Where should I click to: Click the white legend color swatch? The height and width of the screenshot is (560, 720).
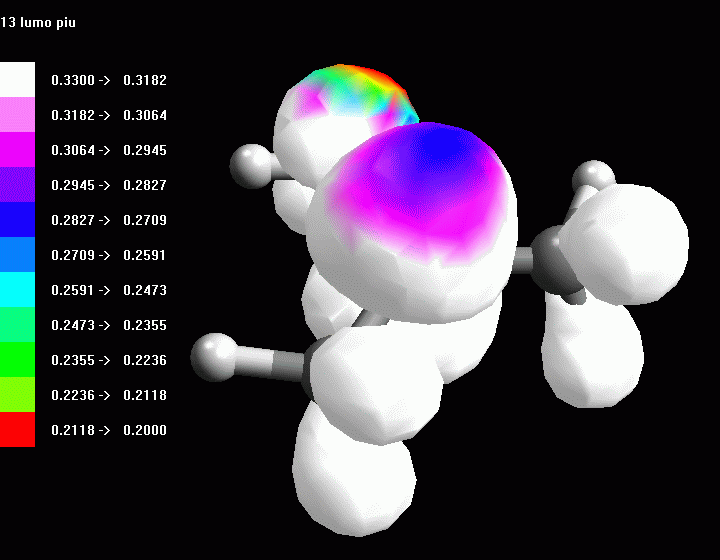point(17,79)
